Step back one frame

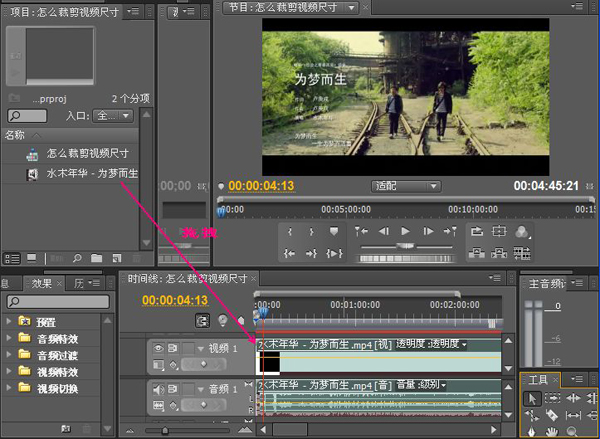(x=384, y=231)
